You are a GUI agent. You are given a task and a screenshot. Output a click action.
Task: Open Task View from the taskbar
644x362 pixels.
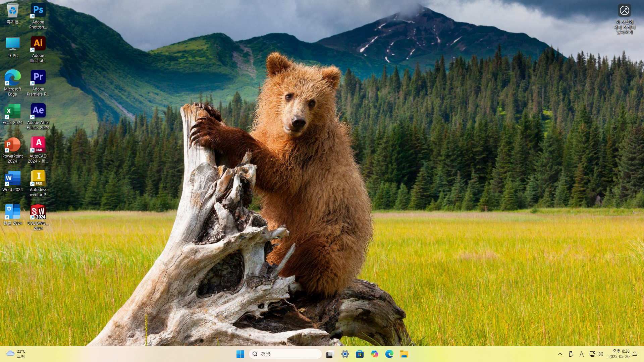pos(330,354)
